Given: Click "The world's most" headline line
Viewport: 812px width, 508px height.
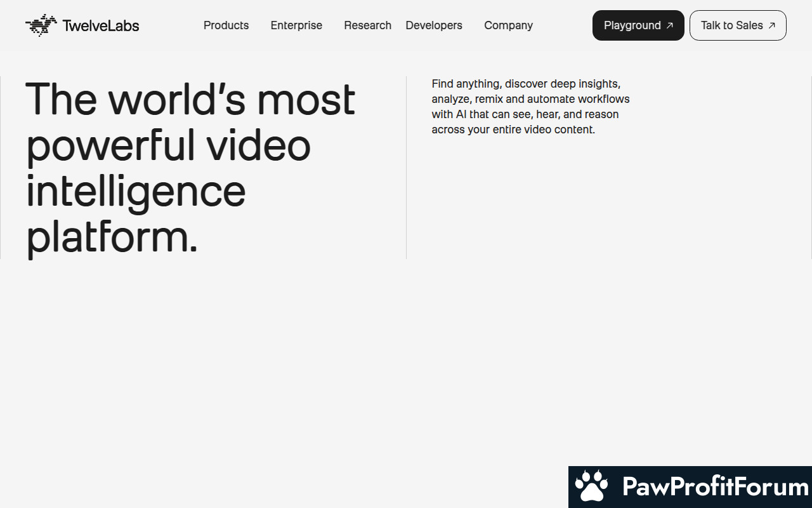Looking at the screenshot, I should click(190, 100).
